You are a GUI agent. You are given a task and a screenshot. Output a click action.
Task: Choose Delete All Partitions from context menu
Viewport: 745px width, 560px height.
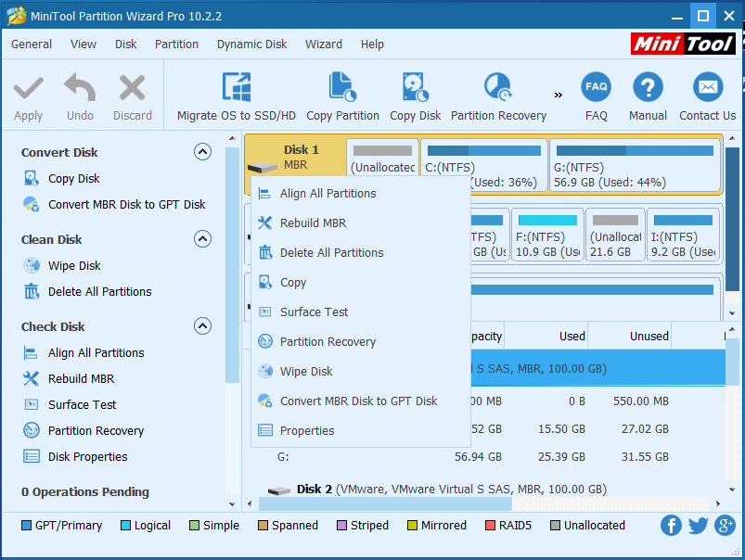pos(361,253)
